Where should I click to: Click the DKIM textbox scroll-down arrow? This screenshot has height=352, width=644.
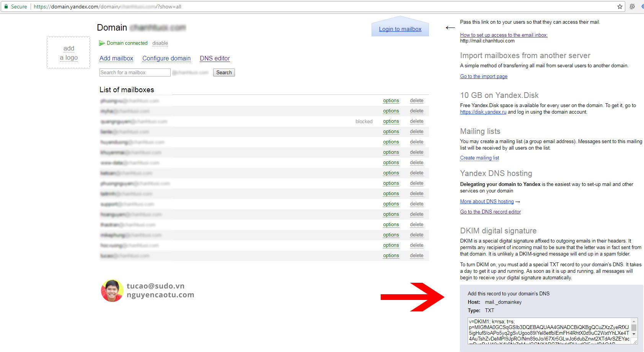coord(634,334)
